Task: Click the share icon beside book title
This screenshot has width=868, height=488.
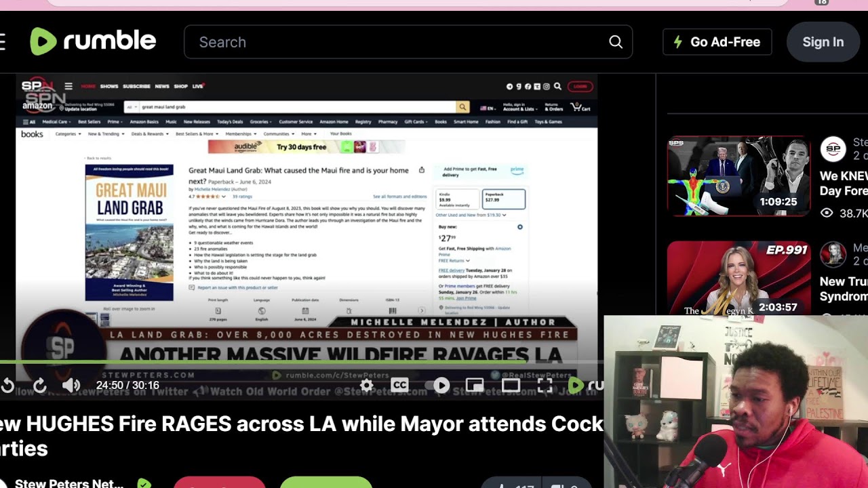Action: pos(422,170)
